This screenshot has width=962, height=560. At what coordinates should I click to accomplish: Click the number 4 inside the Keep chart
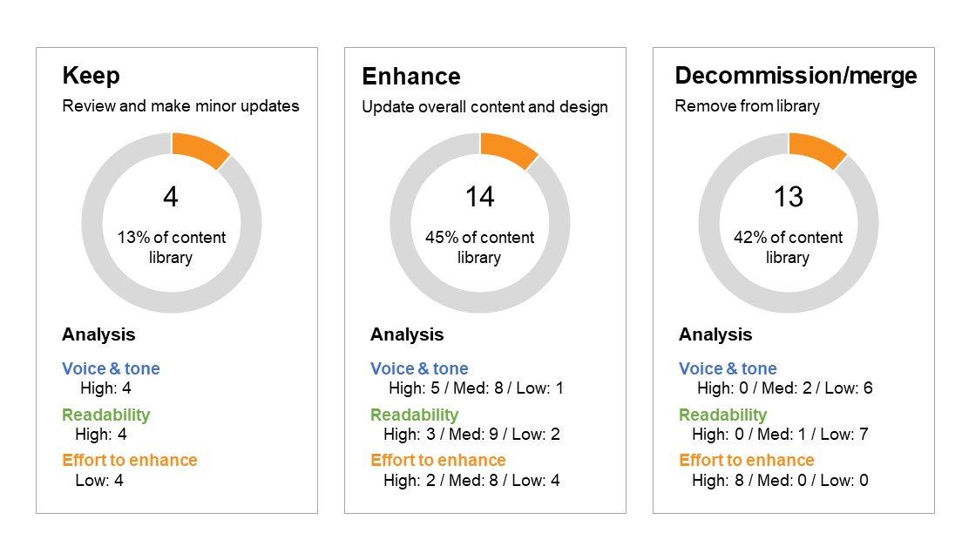[171, 197]
